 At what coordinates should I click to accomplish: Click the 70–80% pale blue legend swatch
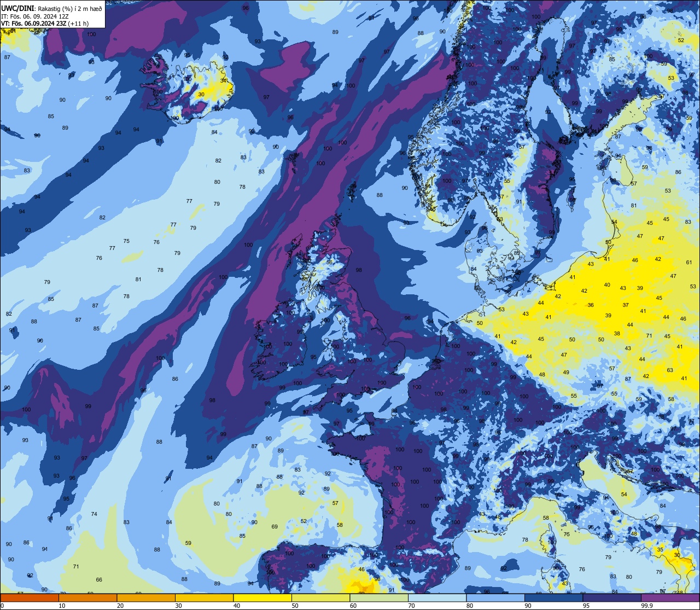[437, 597]
